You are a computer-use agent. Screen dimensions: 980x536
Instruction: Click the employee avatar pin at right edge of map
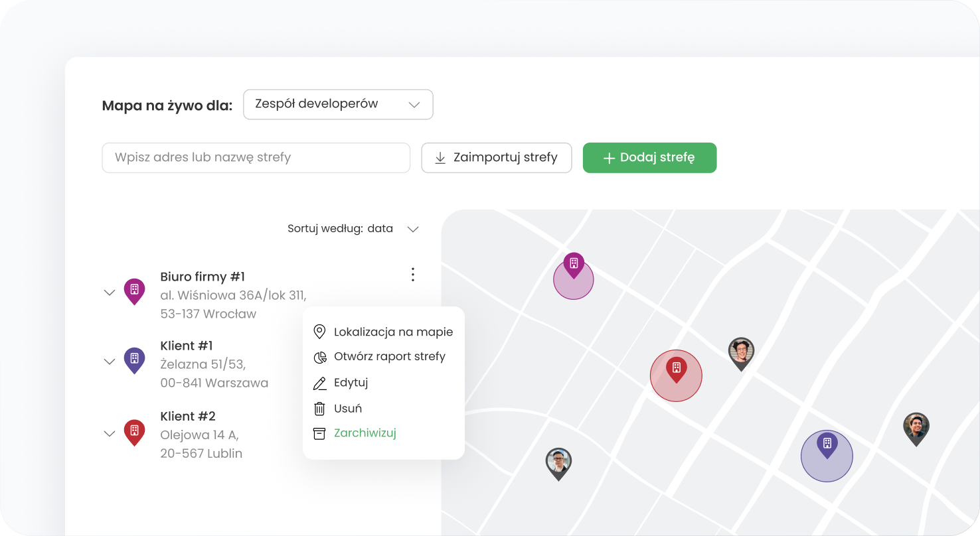click(916, 428)
